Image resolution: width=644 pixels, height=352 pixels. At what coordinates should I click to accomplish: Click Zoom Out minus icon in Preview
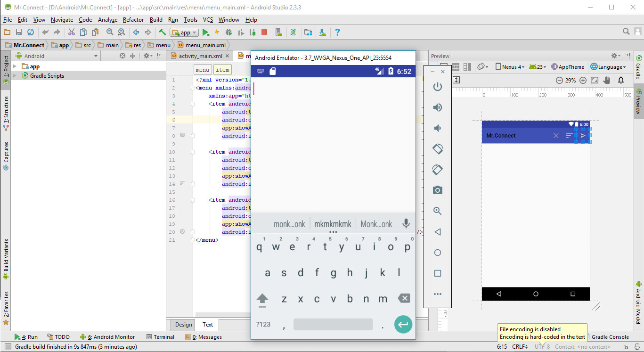click(559, 81)
